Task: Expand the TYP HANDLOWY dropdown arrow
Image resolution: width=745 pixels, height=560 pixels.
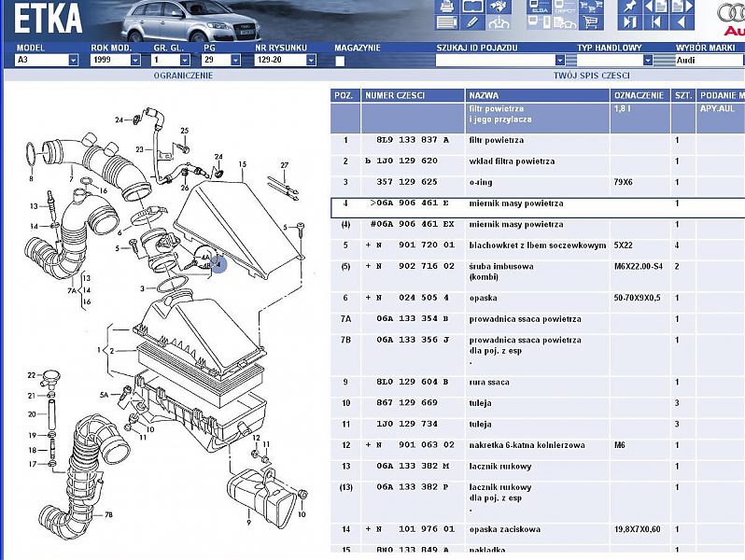Action: coord(648,60)
